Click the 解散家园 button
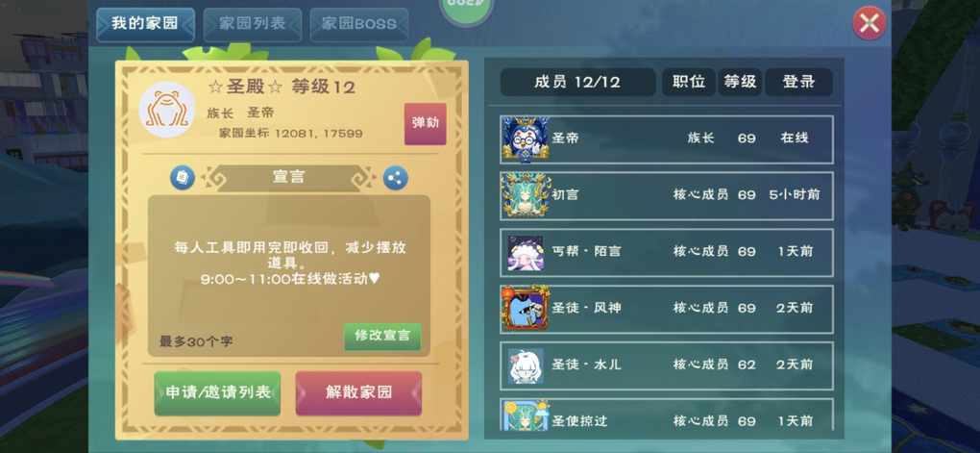 tap(358, 393)
